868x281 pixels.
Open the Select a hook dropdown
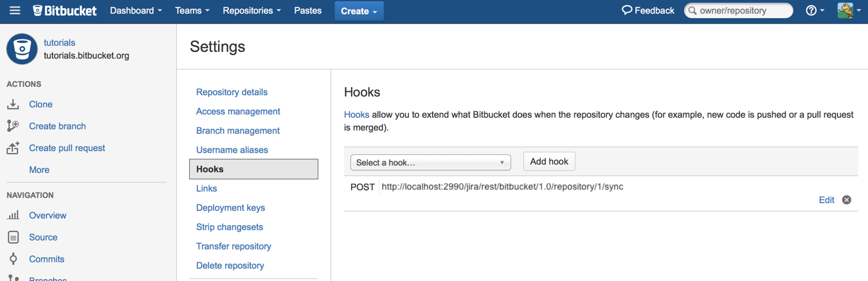point(431,163)
